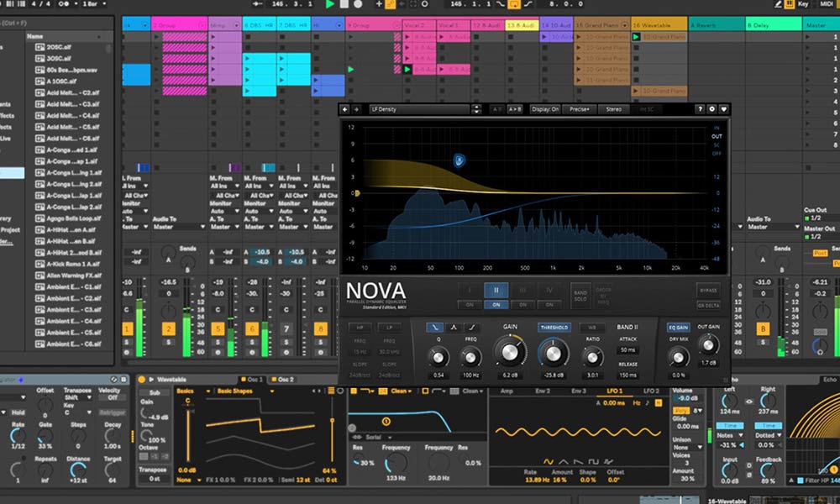This screenshot has height=504, width=840.
Task: Toggle the EQ GAIN button
Action: [x=679, y=328]
